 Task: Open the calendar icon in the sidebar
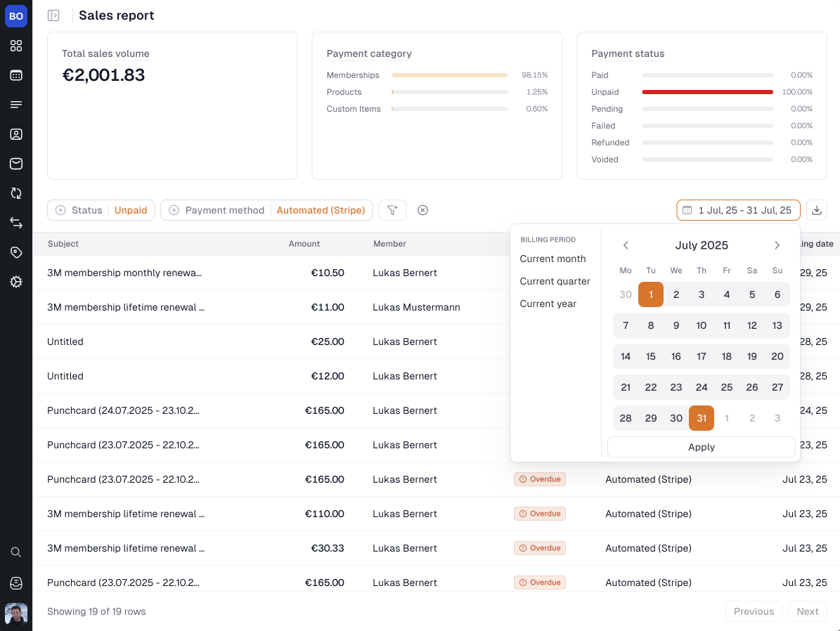coord(16,75)
